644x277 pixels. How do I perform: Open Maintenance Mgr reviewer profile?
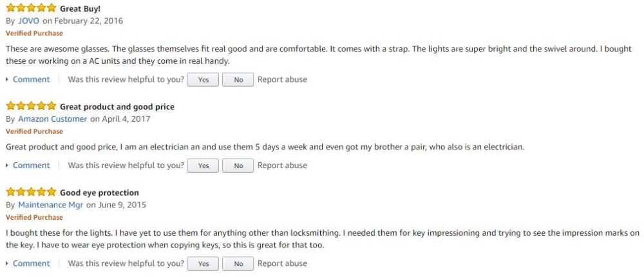[x=50, y=205]
